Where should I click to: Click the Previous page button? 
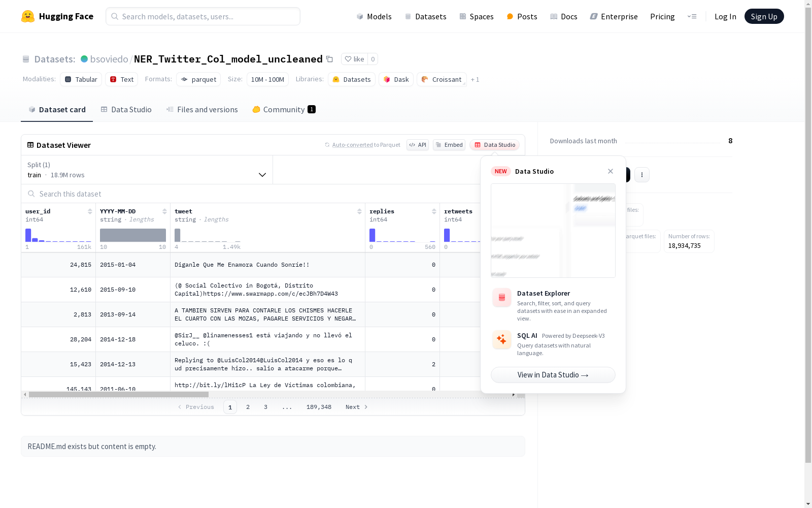coord(196,407)
